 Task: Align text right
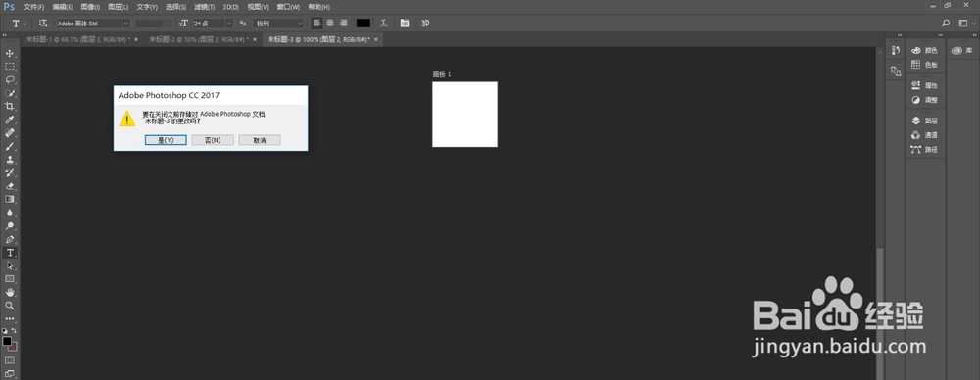click(343, 24)
